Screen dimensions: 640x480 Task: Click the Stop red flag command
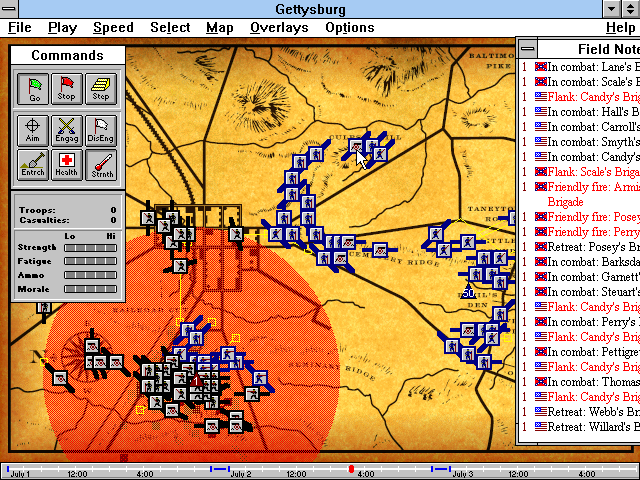tap(67, 89)
